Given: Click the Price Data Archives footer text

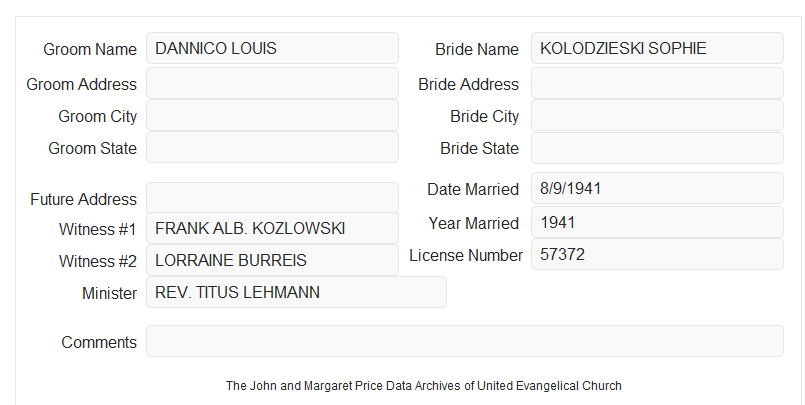Looking at the screenshot, I should tap(424, 385).
